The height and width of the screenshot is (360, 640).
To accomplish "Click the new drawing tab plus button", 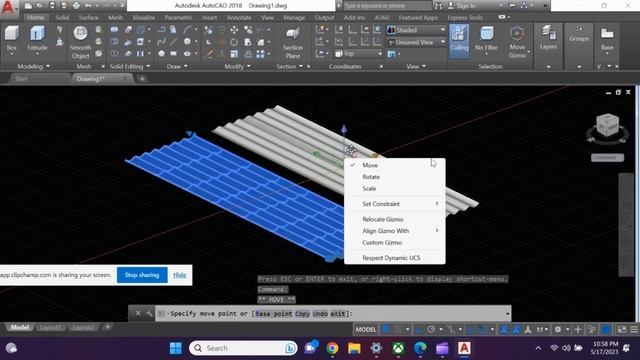I will pos(142,79).
